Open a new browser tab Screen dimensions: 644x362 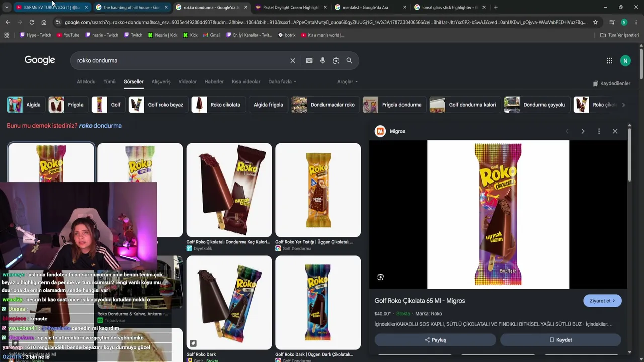(x=496, y=7)
